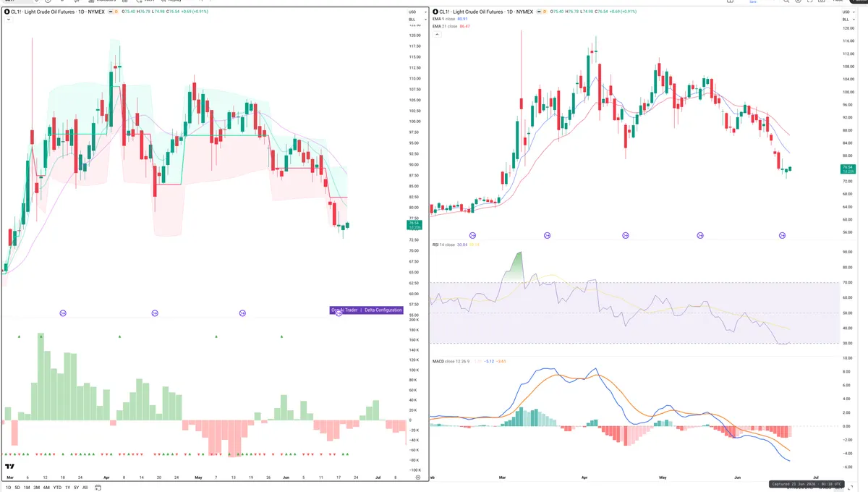The image size is (868, 492).
Task: Select the 5D time range
Action: 17,488
